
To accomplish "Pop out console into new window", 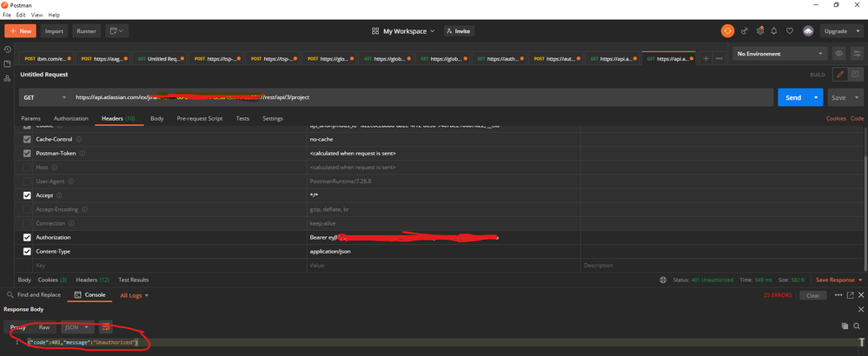I will [851, 295].
